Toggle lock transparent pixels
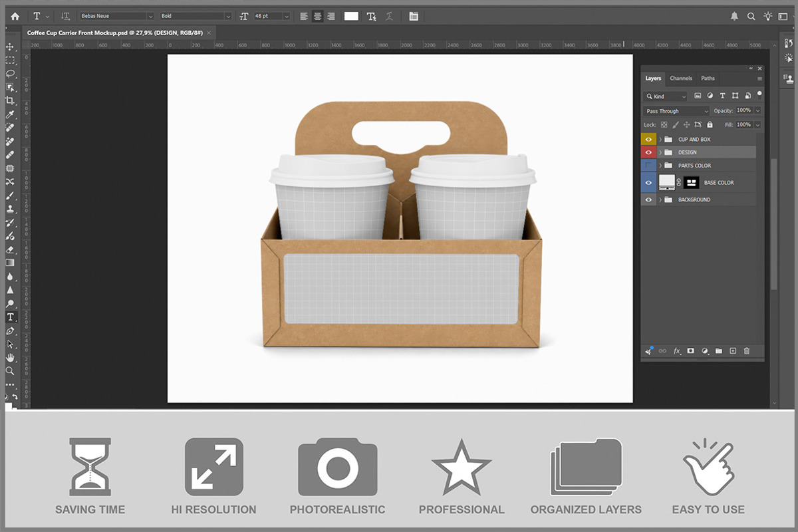The image size is (798, 532). [664, 124]
